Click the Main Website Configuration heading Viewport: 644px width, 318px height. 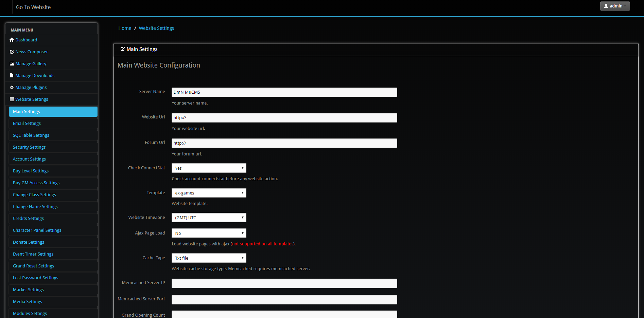[x=159, y=65]
